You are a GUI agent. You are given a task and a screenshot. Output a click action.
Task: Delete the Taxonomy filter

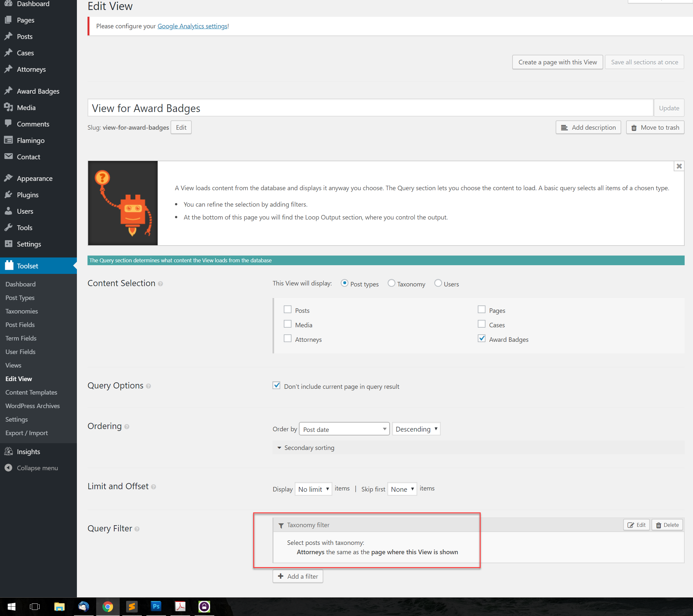(667, 525)
